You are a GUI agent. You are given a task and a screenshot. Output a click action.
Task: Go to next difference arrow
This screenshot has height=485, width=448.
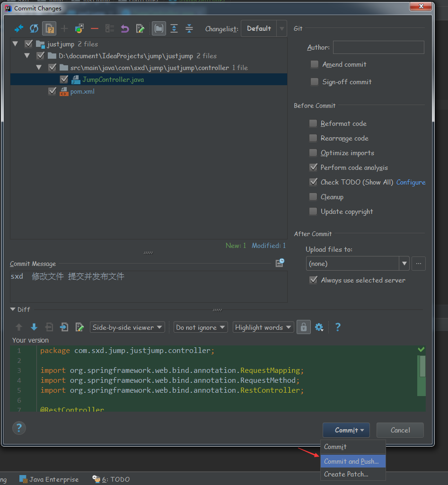[x=34, y=327]
